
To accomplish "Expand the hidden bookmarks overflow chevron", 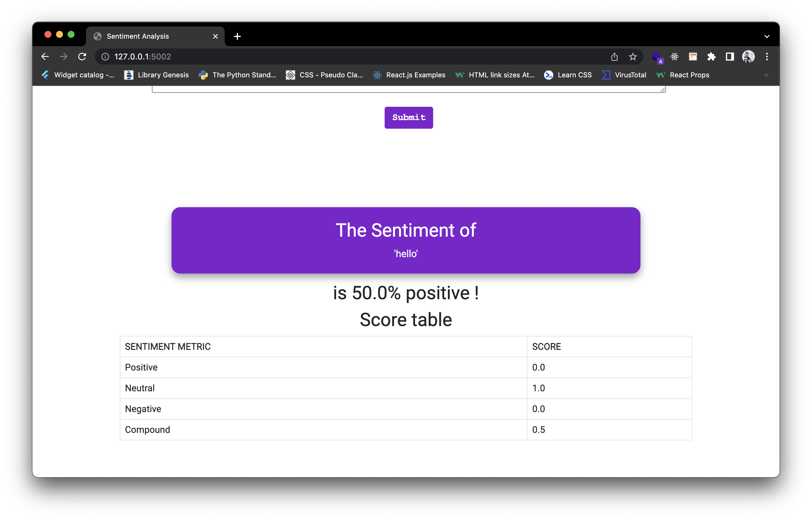I will pyautogui.click(x=766, y=75).
